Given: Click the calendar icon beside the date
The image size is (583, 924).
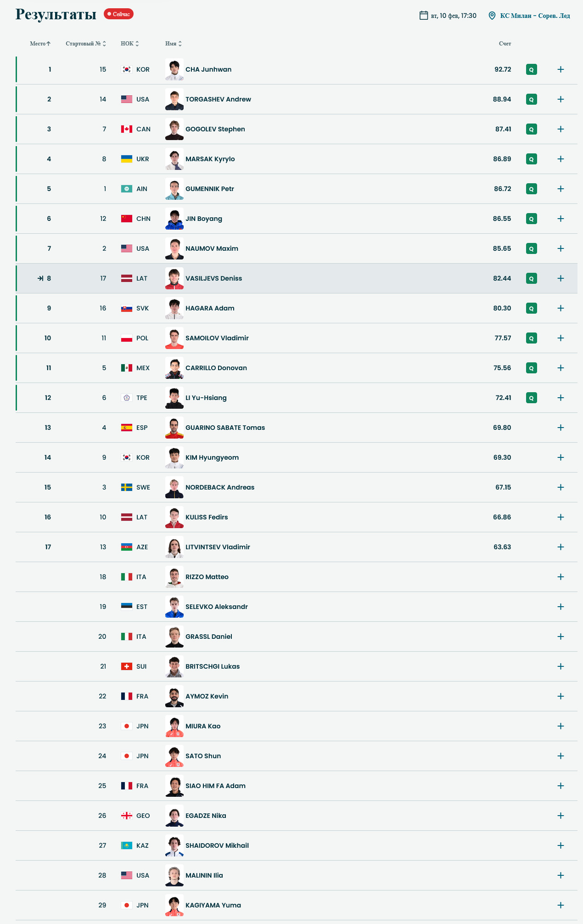Looking at the screenshot, I should click(x=423, y=16).
